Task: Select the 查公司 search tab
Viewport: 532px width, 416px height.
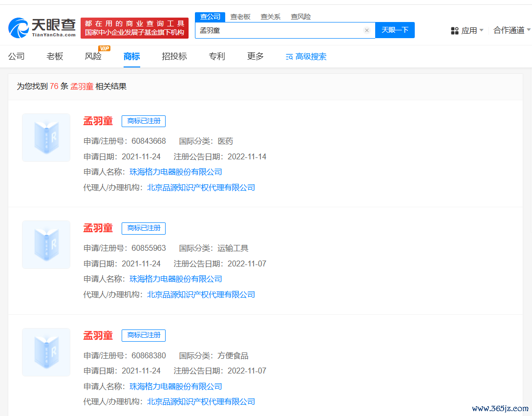Action: click(x=210, y=17)
